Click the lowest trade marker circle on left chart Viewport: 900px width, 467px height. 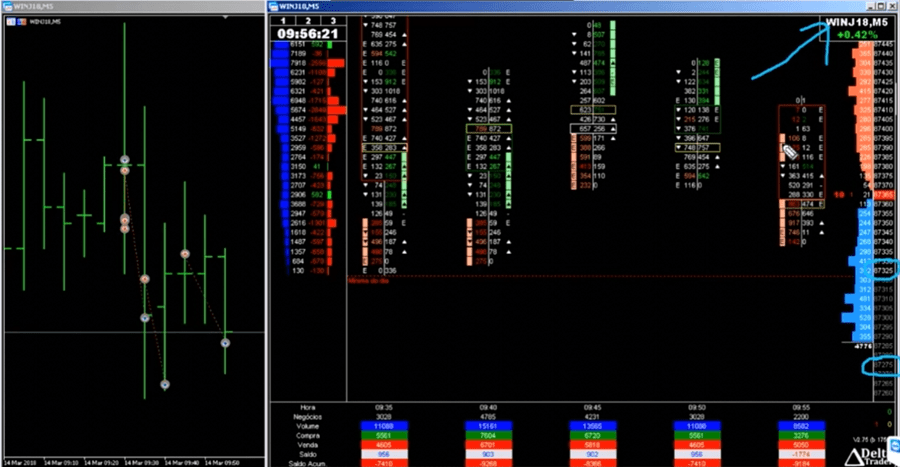click(x=165, y=382)
